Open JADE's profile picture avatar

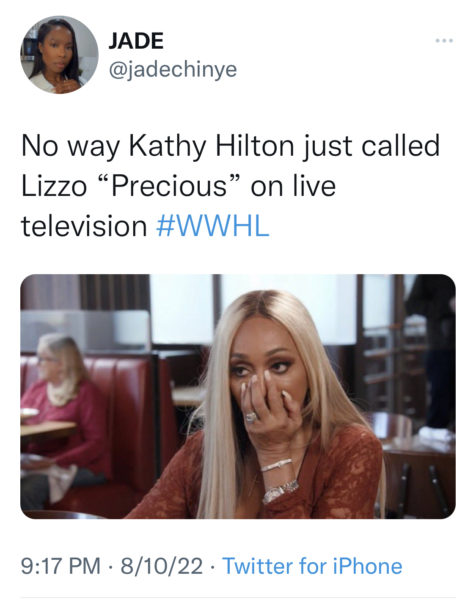pos(59,54)
